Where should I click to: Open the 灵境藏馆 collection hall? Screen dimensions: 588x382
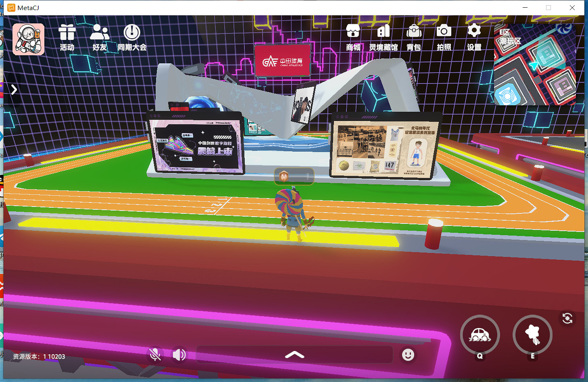[383, 37]
